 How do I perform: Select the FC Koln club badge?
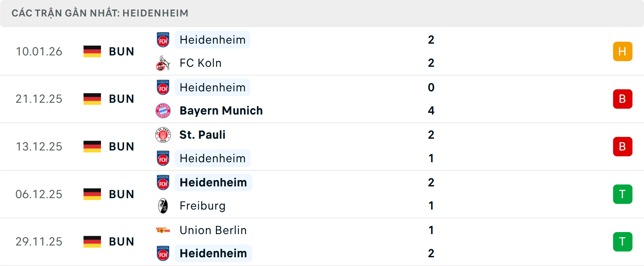tap(163, 63)
